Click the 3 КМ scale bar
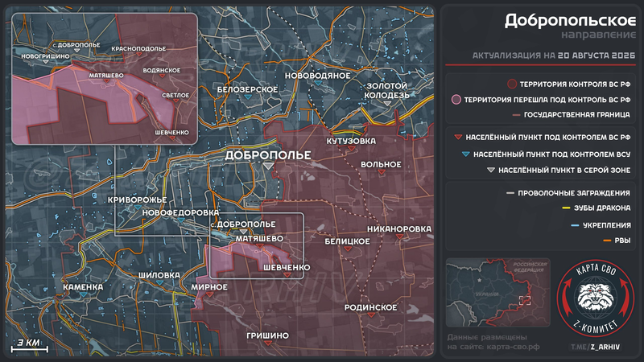The width and height of the screenshot is (644, 362). pyautogui.click(x=29, y=346)
